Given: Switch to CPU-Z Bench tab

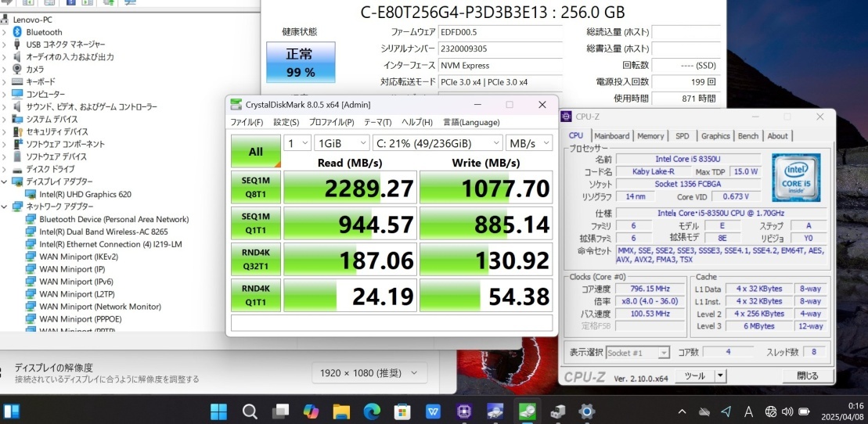Looking at the screenshot, I should pos(748,136).
